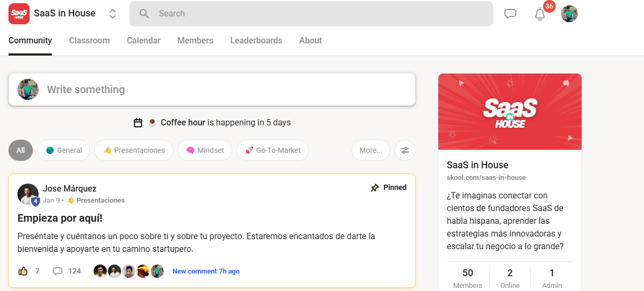
Task: Click the SaaS in House sidebar title
Action: (477, 165)
